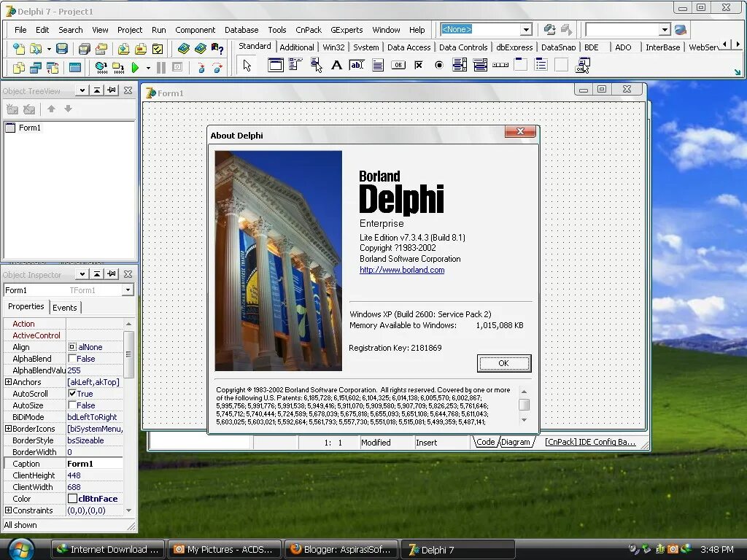Select Form1 in the Object TreeView
The height and width of the screenshot is (560, 747).
point(29,128)
